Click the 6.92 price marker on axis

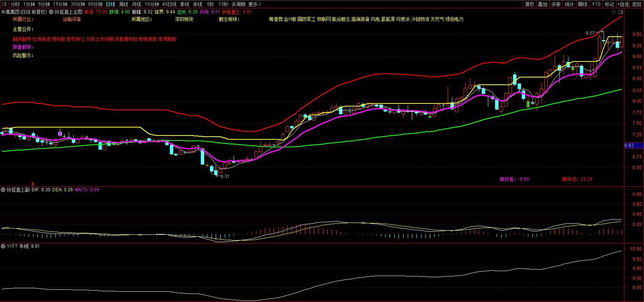tap(634, 145)
